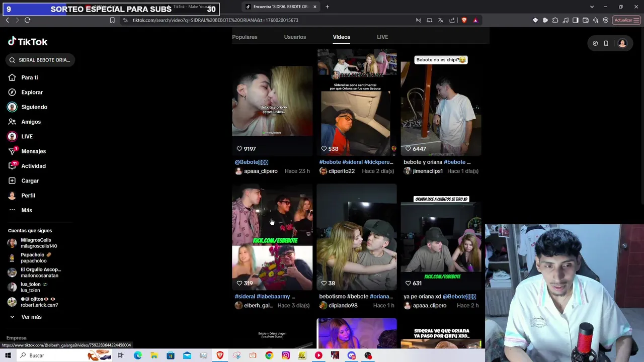The height and width of the screenshot is (362, 644).
Task: Open El Orgullo Ascop... followed account
Action: click(x=34, y=273)
